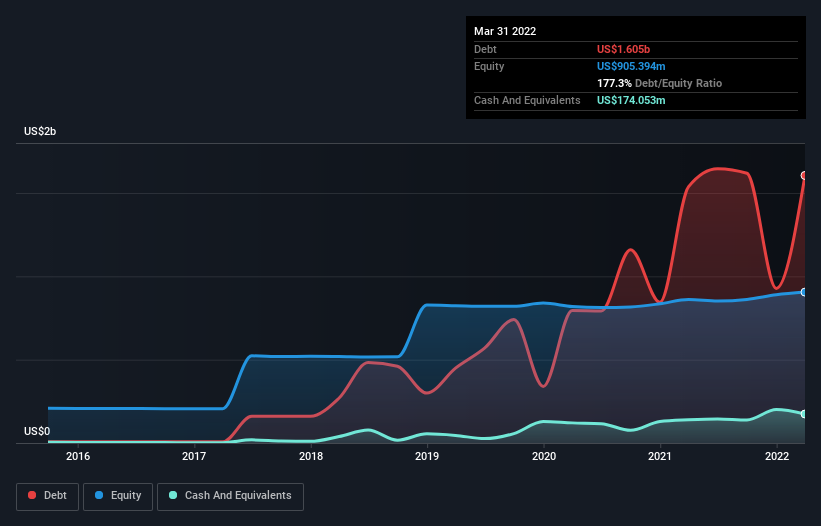Viewport: 821px width, 526px height.
Task: Click the 2016 x-axis label
Action: point(78,456)
